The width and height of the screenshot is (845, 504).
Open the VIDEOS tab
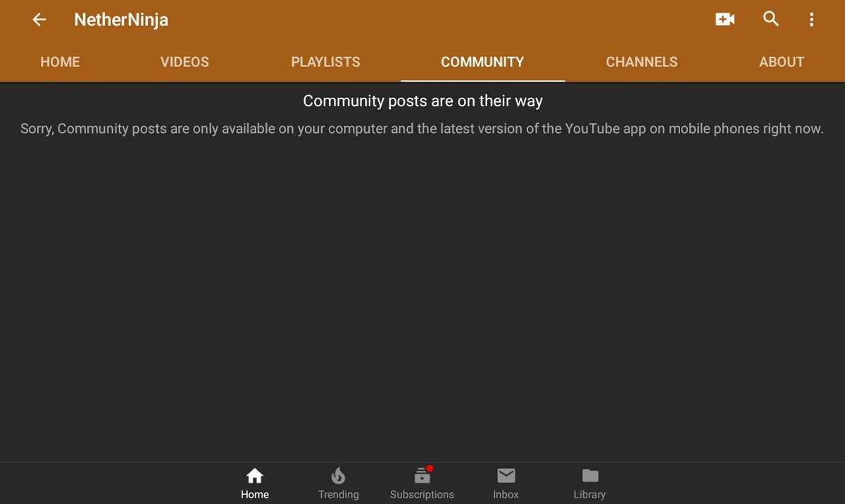tap(184, 62)
